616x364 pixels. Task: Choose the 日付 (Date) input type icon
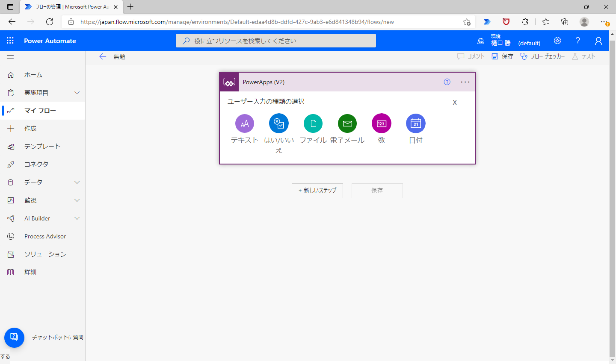pyautogui.click(x=416, y=124)
